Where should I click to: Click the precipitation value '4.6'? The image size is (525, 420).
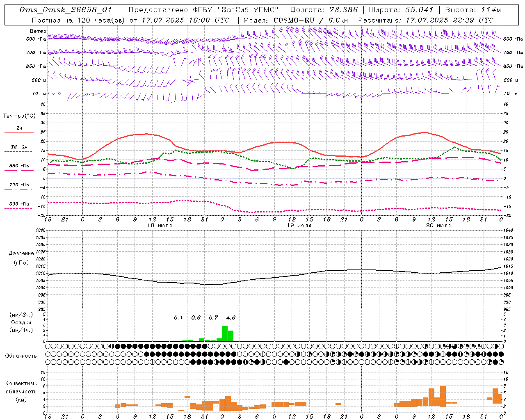coord(231,317)
